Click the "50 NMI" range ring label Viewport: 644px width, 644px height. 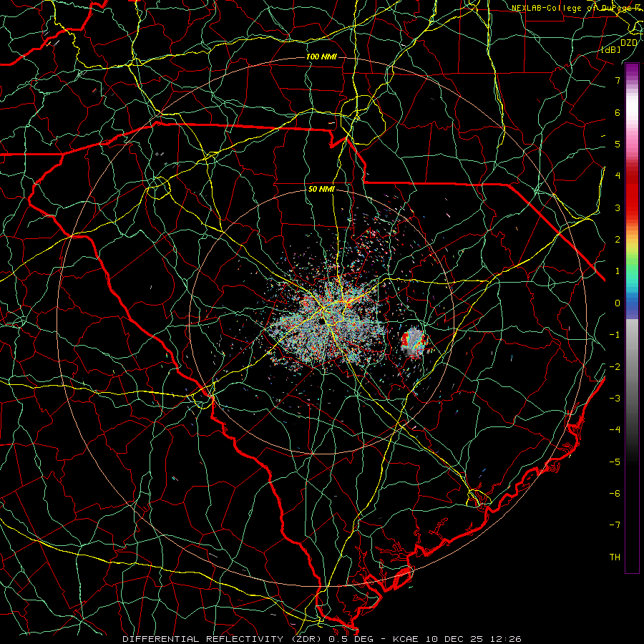point(321,190)
